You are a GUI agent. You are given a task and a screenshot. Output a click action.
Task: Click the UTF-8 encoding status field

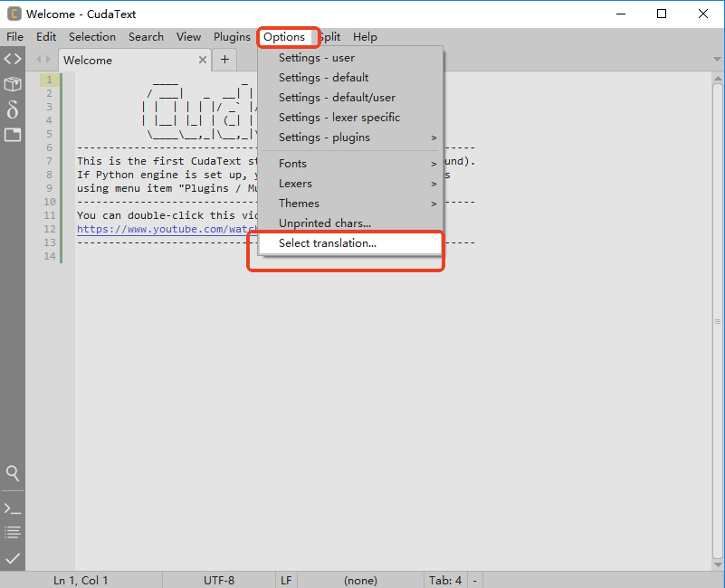[219, 581]
